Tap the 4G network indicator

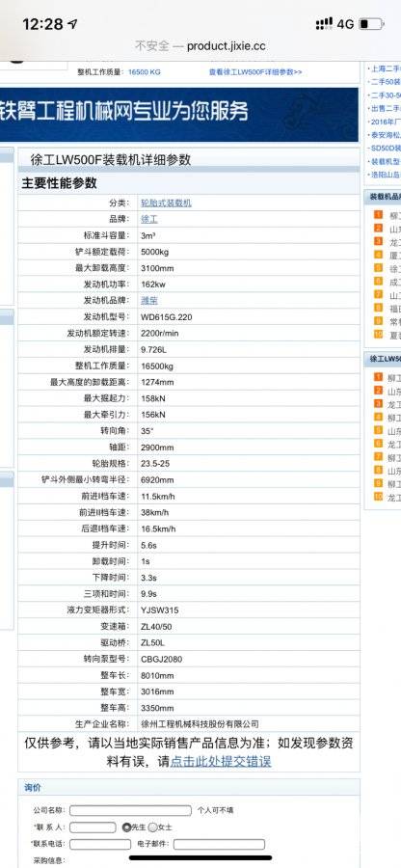(345, 24)
